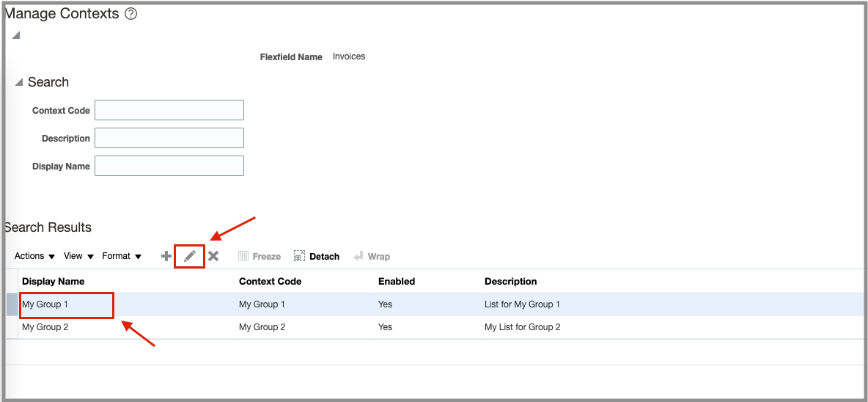
Task: Click into the Description search field
Action: coord(169,138)
